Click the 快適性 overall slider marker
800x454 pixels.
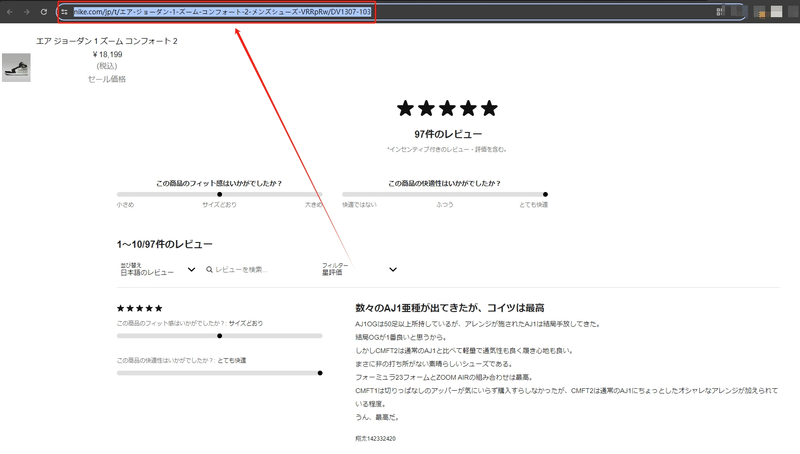tap(545, 194)
